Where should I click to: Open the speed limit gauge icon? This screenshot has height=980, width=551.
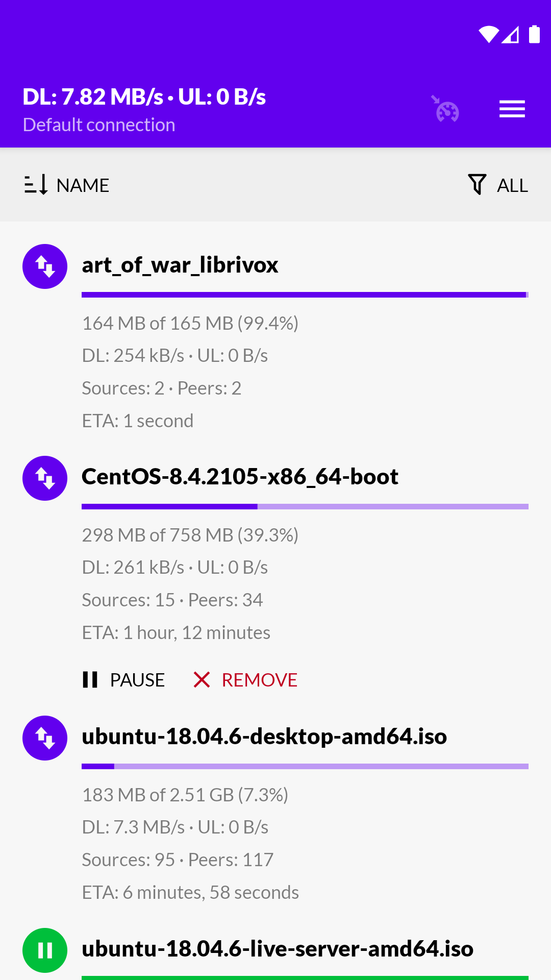tap(446, 109)
